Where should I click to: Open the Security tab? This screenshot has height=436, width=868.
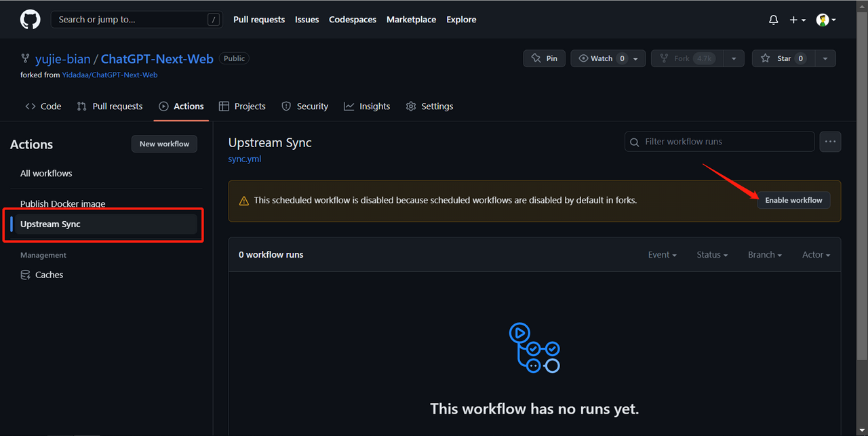coord(304,106)
